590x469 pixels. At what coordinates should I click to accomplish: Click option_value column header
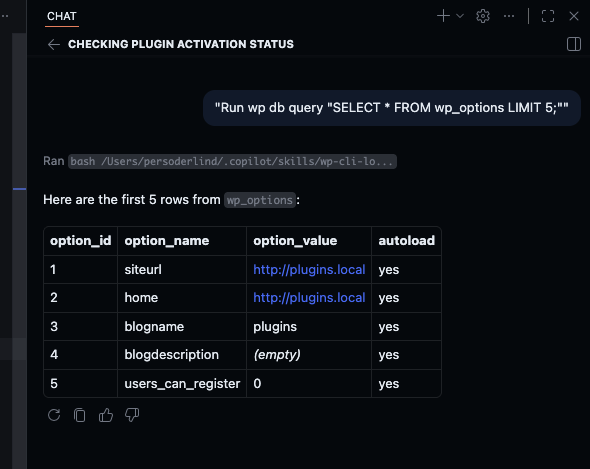click(x=309, y=241)
